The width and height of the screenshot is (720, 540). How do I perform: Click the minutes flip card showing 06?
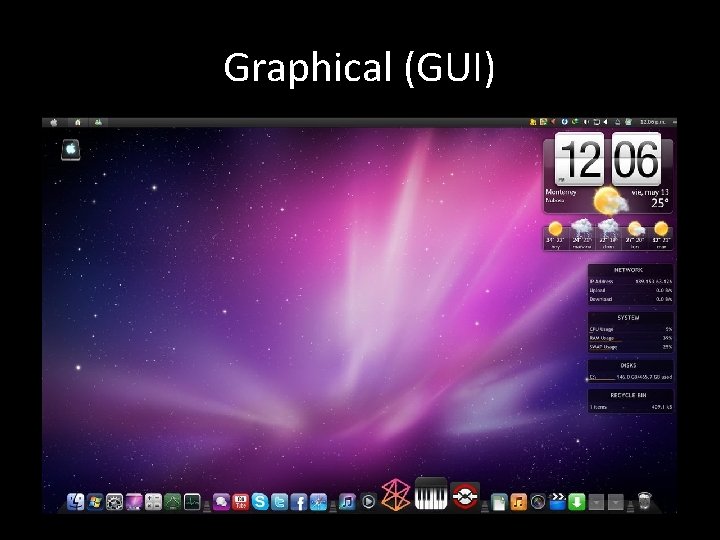click(x=636, y=159)
